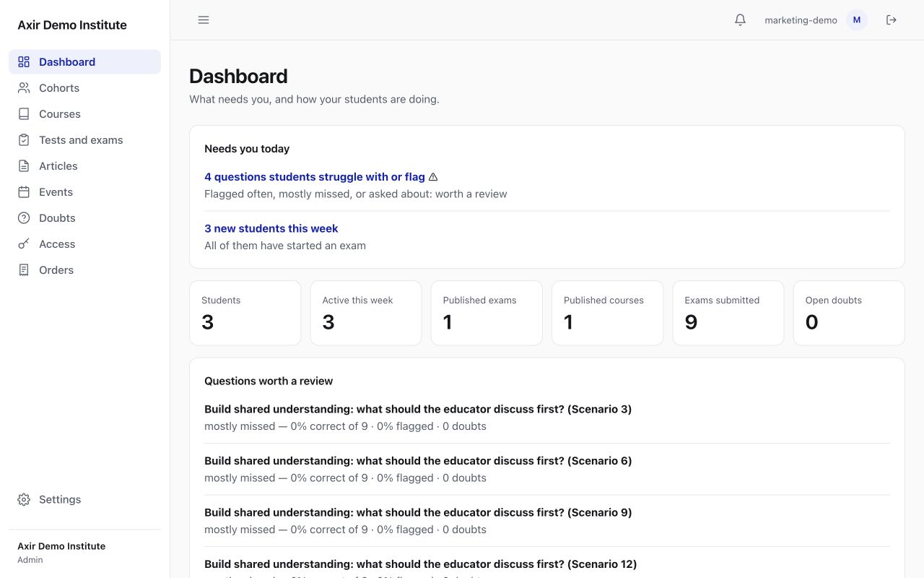Go to the Courses section
The image size is (924, 578).
click(x=84, y=114)
